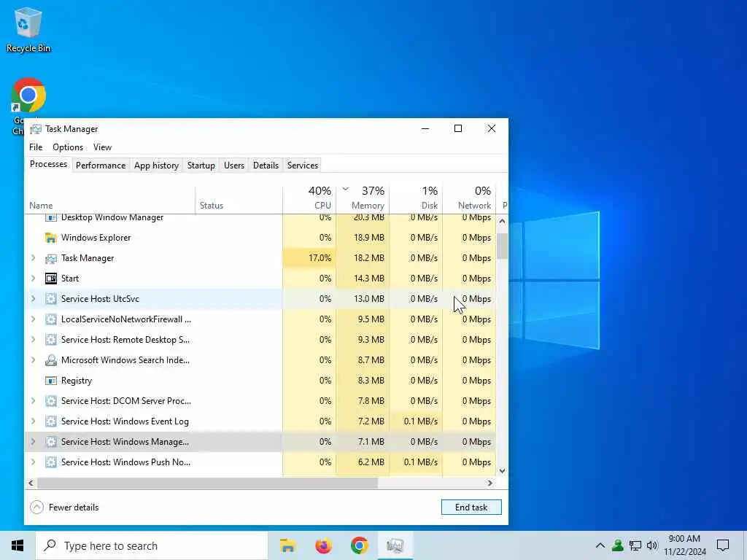Screen dimensions: 747x560
Task: Expand Microsoft Windows Search Indexer entry
Action: click(34, 360)
